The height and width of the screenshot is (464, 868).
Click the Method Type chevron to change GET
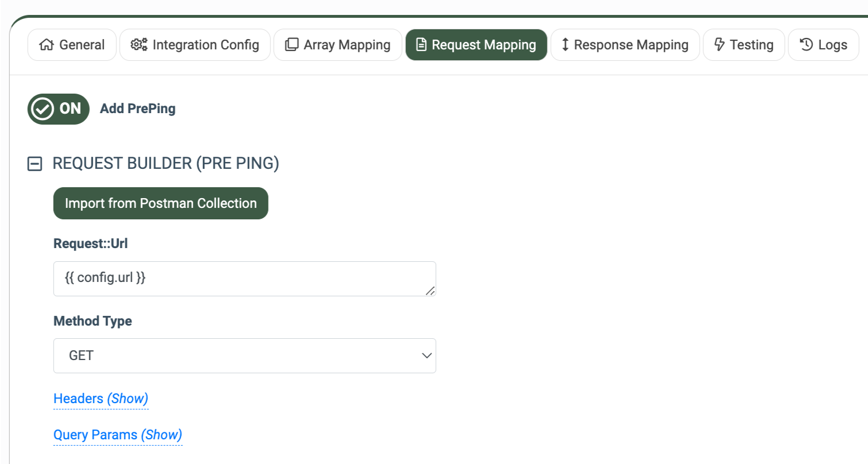427,355
